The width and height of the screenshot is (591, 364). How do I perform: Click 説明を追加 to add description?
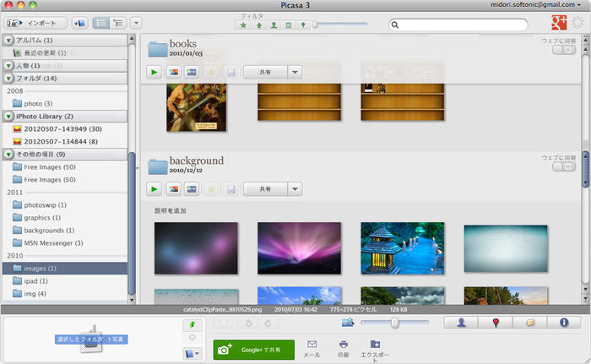coord(171,210)
